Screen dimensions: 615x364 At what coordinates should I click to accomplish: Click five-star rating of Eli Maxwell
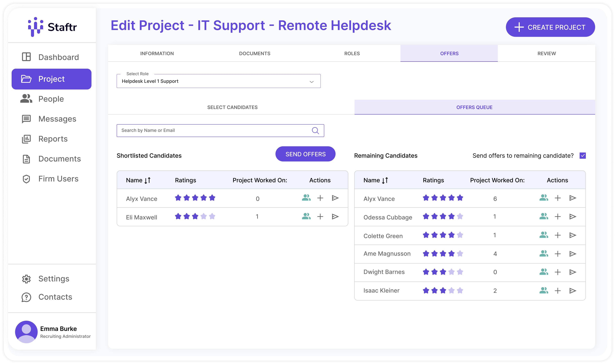pos(212,217)
